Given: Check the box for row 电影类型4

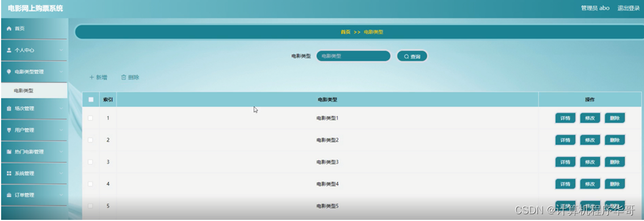Looking at the screenshot, I should [x=90, y=184].
